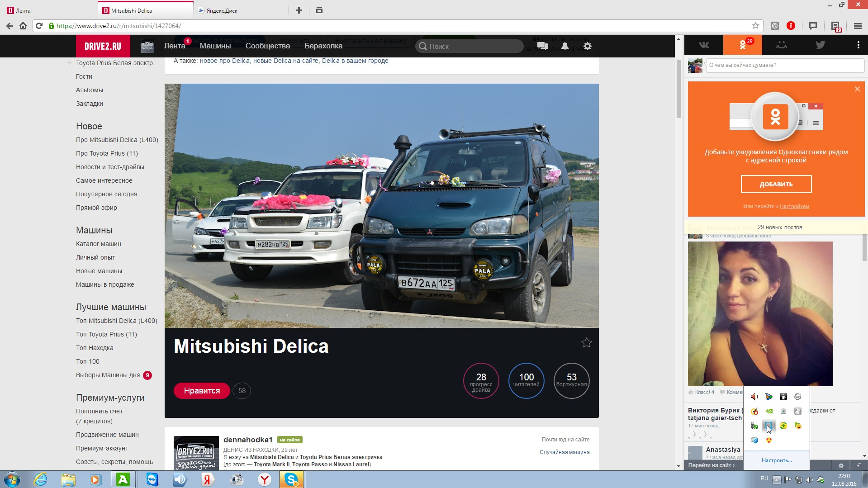The height and width of the screenshot is (488, 868).
Task: Open the tab overview icon next to plus
Action: 319,10
